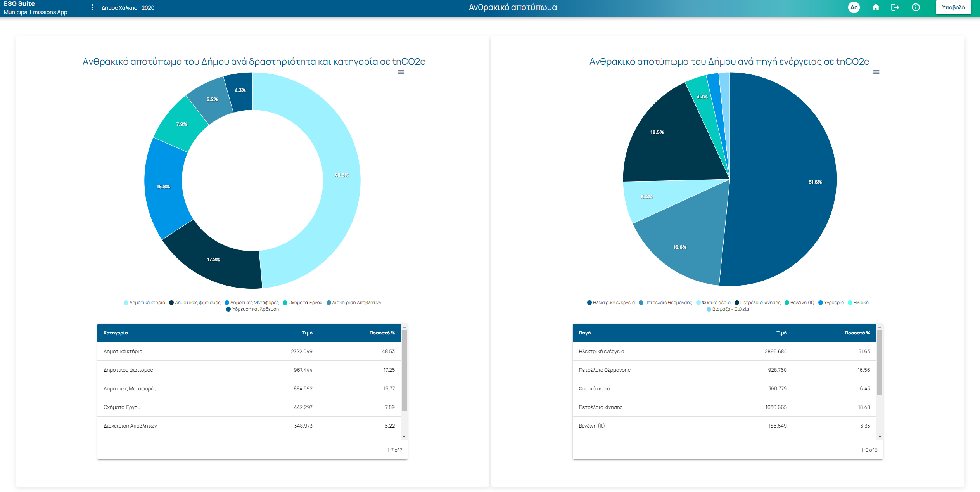Toggle Βιομάζα - Ξυλεία legend entry

(728, 309)
